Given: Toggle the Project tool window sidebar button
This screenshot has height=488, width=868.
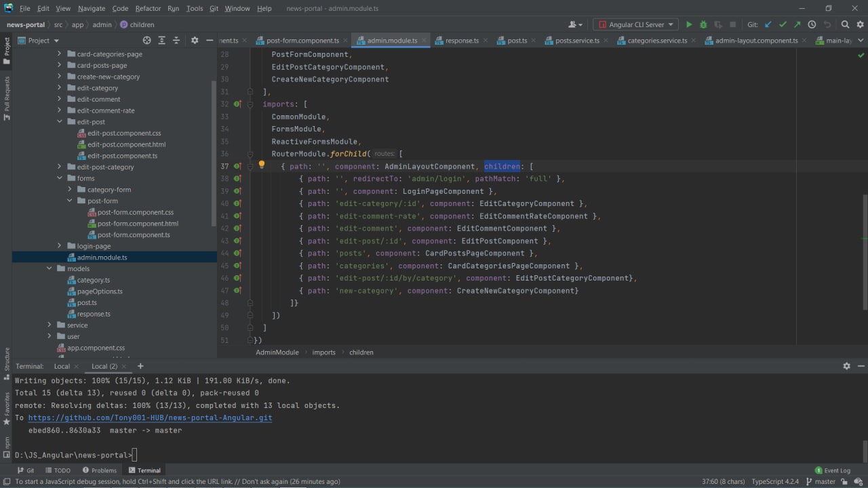Looking at the screenshot, I should (7, 51).
